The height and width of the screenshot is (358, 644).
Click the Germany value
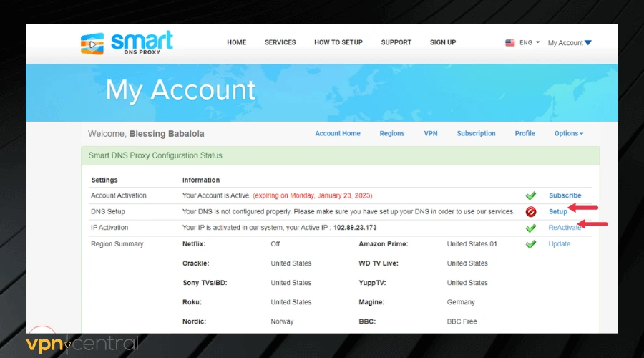point(461,302)
